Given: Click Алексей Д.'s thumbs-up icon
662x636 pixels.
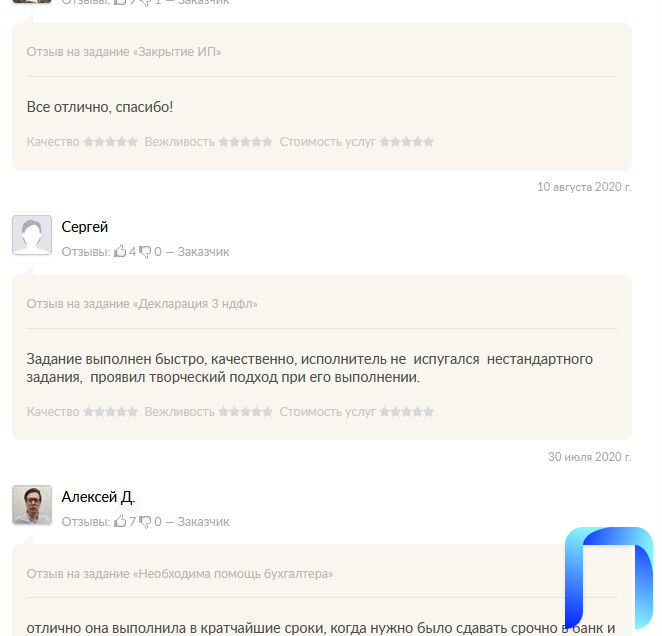Looking at the screenshot, I should click(120, 521).
